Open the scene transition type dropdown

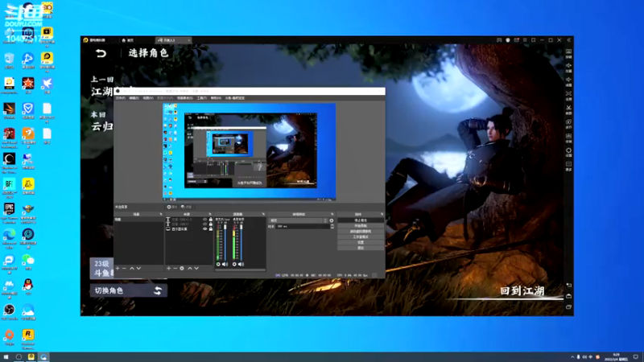click(299, 220)
